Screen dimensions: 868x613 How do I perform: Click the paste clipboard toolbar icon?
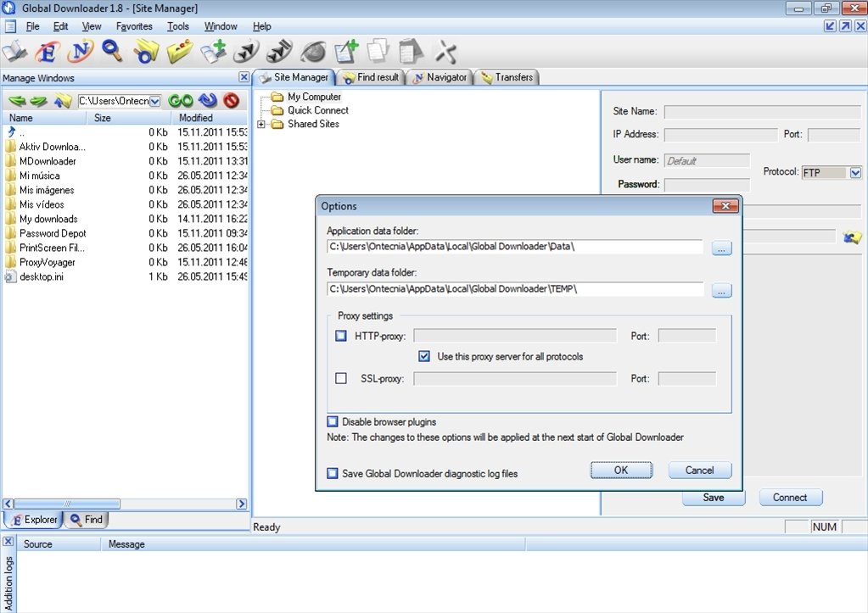[x=410, y=52]
